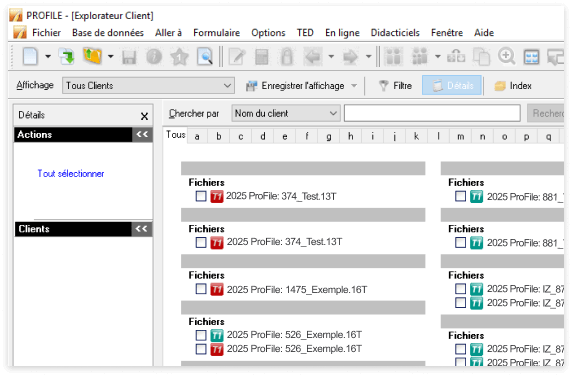
Task: Click the Enregistrer l'affichage button
Action: coord(295,86)
